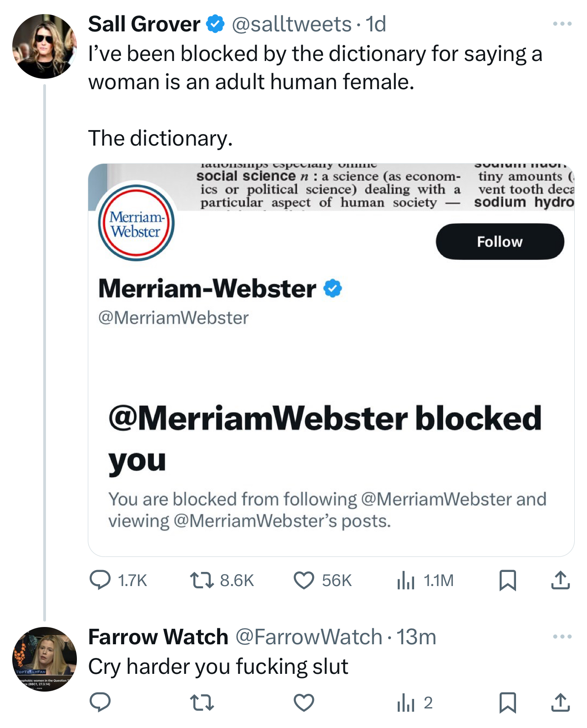The height and width of the screenshot is (728, 587).
Task: Open Sall Grover's profile avatar
Action: point(44,46)
